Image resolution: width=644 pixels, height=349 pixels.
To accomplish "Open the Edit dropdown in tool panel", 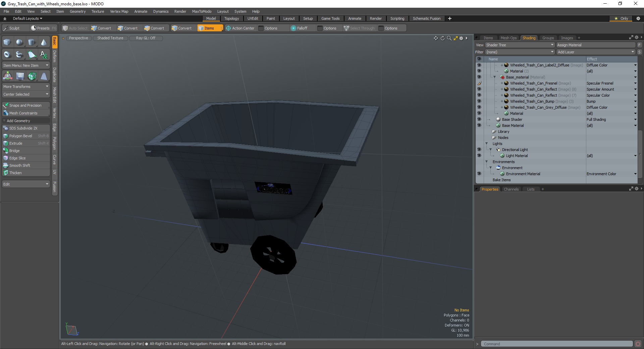I will point(26,184).
